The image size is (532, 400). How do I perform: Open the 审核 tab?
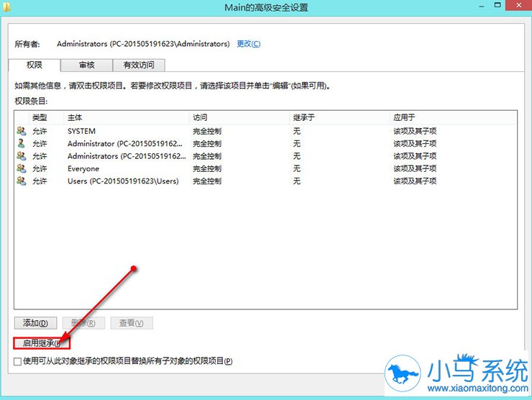[x=87, y=65]
